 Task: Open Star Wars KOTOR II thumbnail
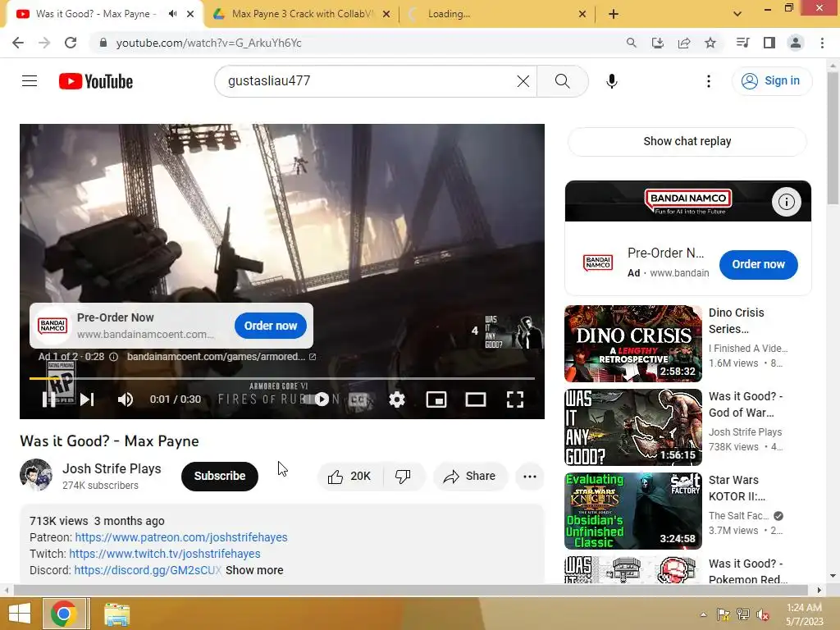point(632,510)
